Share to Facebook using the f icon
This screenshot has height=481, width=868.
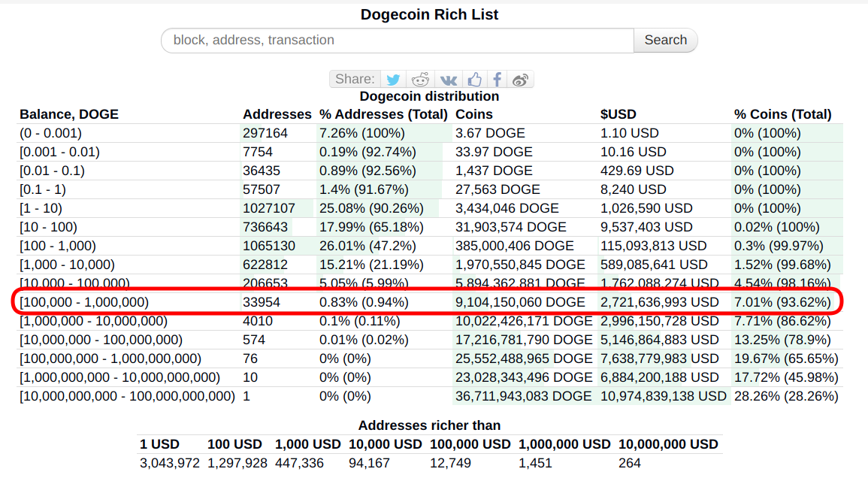497,80
